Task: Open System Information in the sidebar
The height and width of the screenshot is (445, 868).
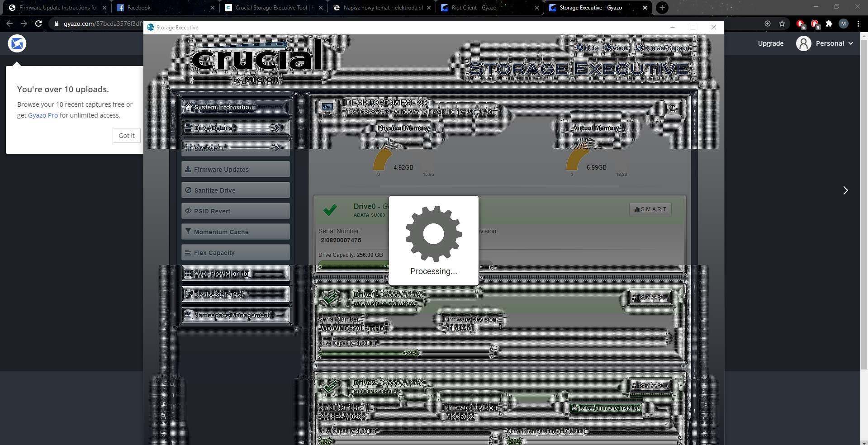Action: 236,107
